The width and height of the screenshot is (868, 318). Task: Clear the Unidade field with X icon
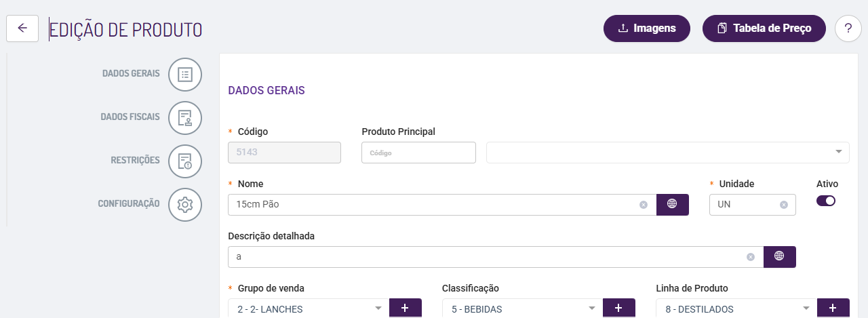pos(784,205)
